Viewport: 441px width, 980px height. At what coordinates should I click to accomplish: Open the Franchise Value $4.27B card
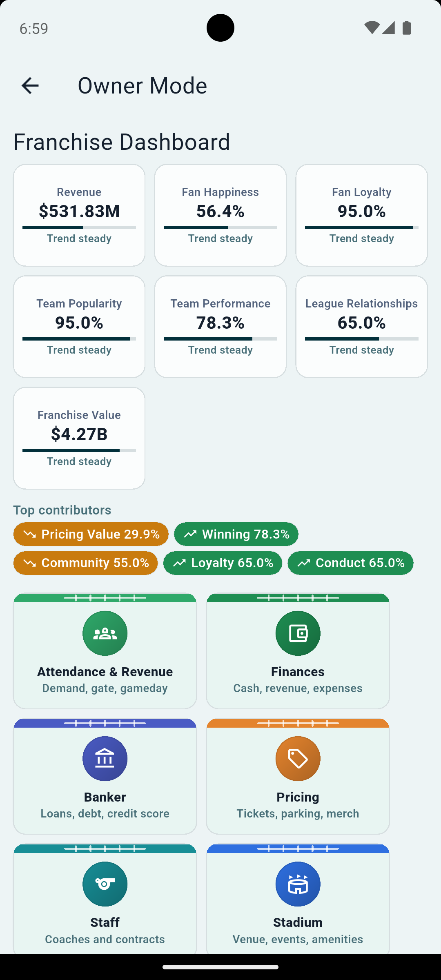(79, 438)
